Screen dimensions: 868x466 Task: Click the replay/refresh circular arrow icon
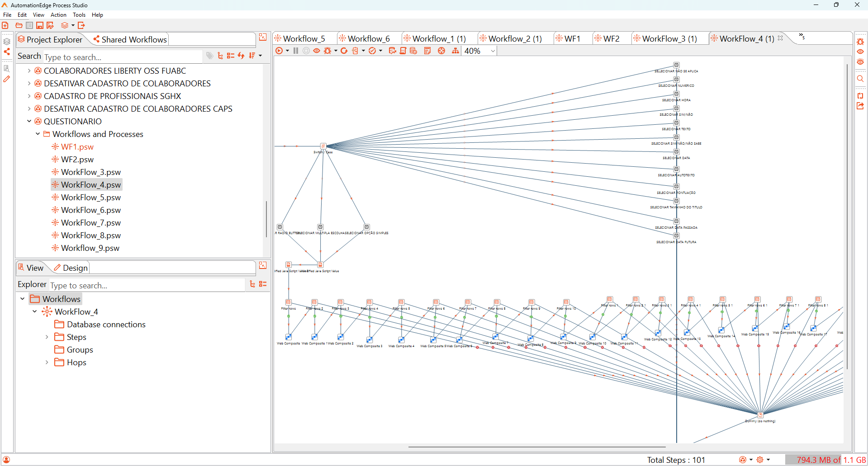click(344, 51)
